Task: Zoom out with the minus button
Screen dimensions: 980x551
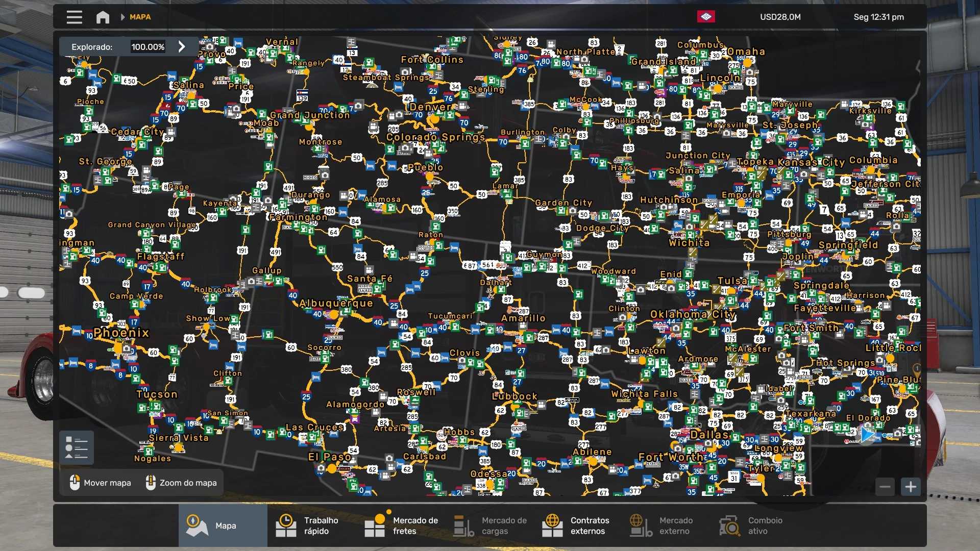Action: [885, 487]
